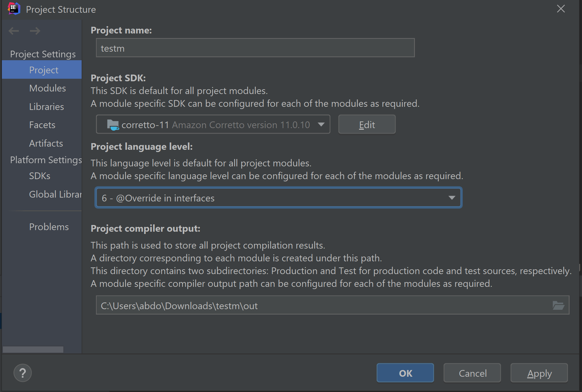Image resolution: width=582 pixels, height=392 pixels.
Task: Open help via the question mark icon
Action: tap(22, 373)
